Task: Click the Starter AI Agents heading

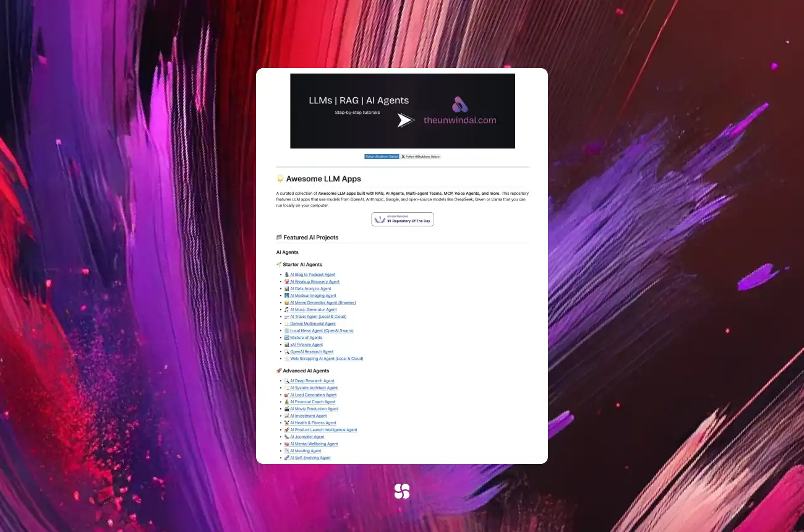Action: [x=299, y=265]
